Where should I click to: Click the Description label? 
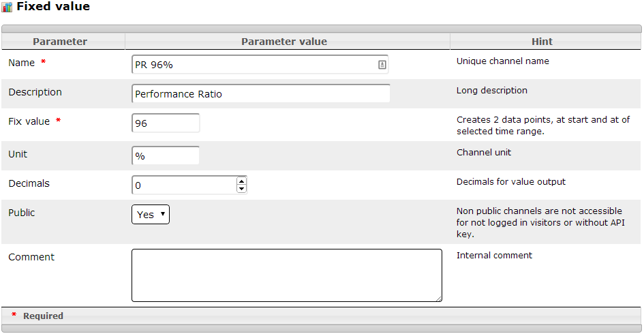tap(35, 92)
